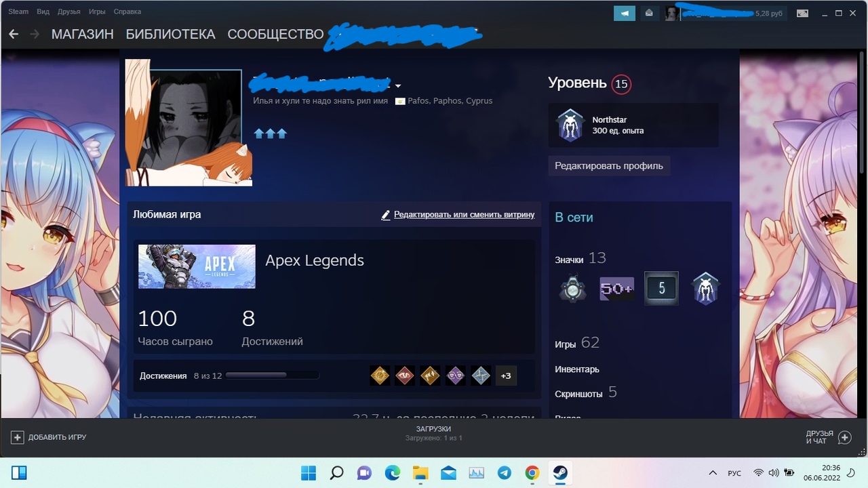Open Microsoft Edge from the taskbar
Screen dimensions: 868x488
393,472
